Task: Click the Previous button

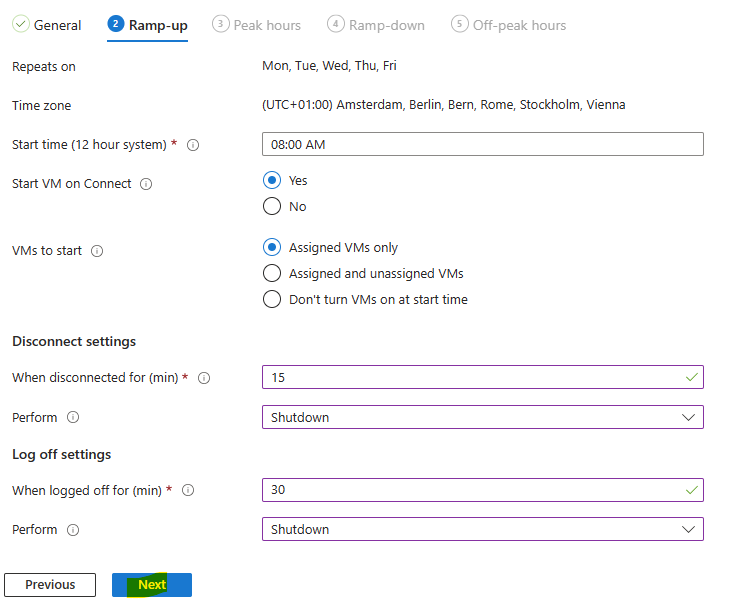Action: pos(50,585)
